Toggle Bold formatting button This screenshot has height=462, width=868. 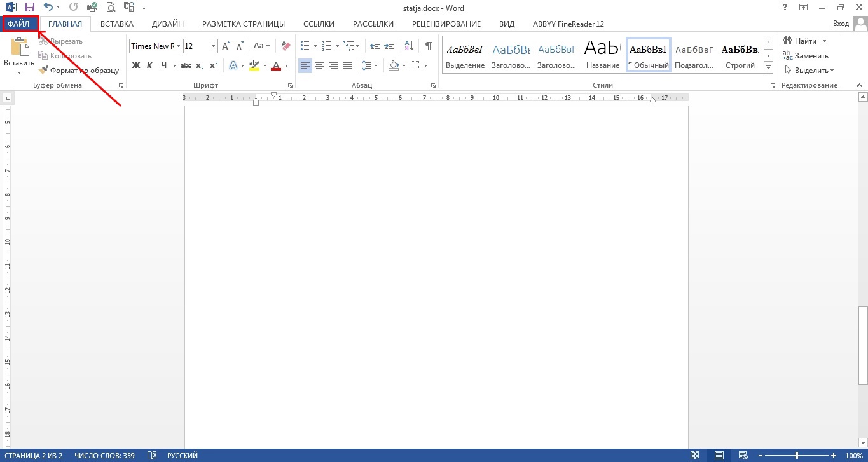pyautogui.click(x=135, y=65)
